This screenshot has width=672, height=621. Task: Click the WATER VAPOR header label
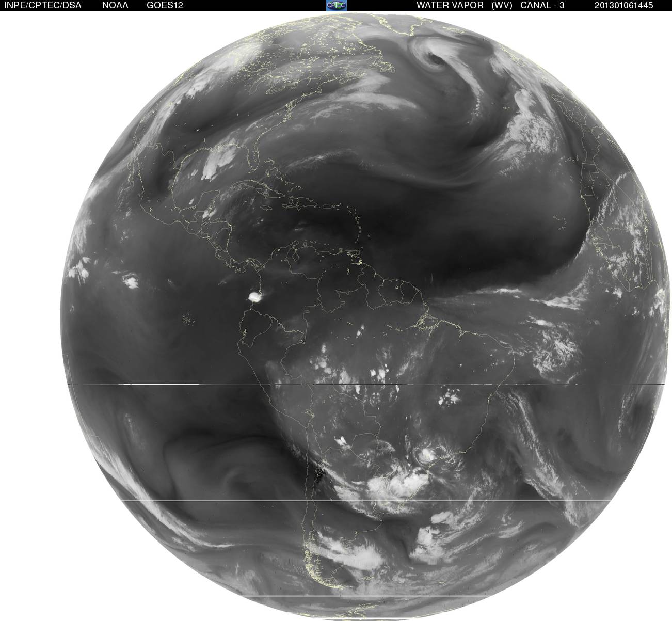coord(450,5)
